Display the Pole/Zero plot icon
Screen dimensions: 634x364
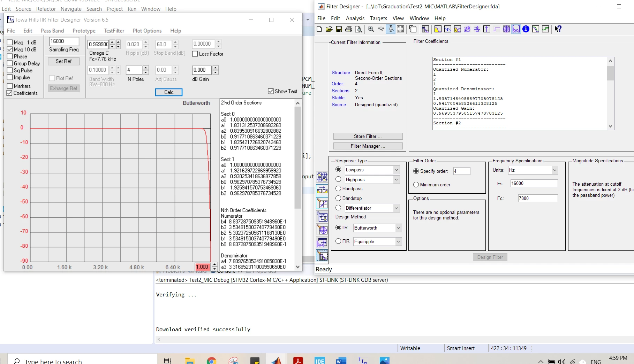coord(506,29)
